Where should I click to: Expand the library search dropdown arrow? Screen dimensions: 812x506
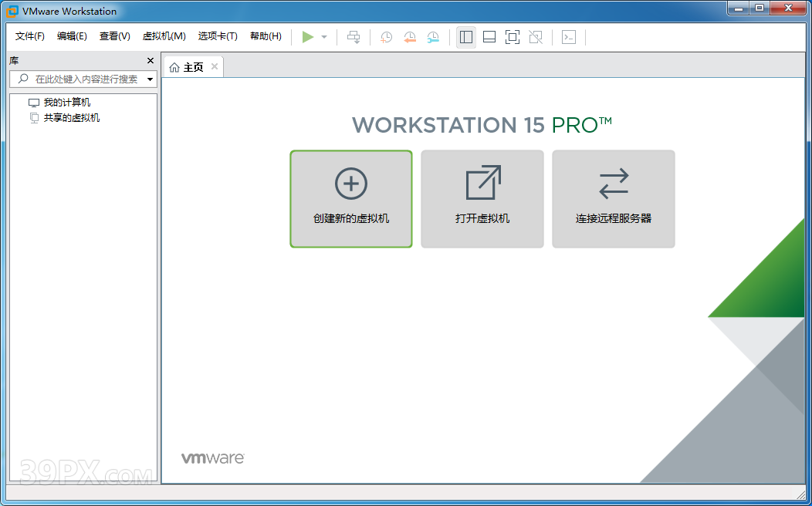point(151,79)
